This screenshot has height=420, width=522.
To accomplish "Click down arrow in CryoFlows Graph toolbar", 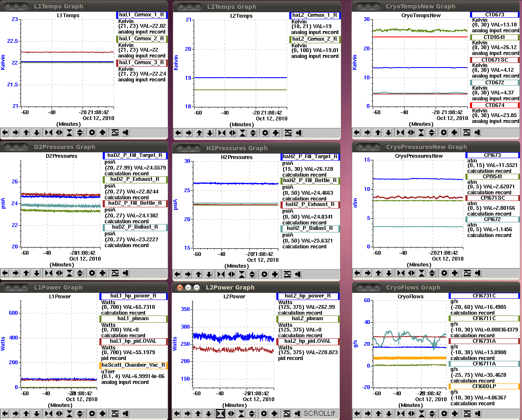I will coord(389,414).
